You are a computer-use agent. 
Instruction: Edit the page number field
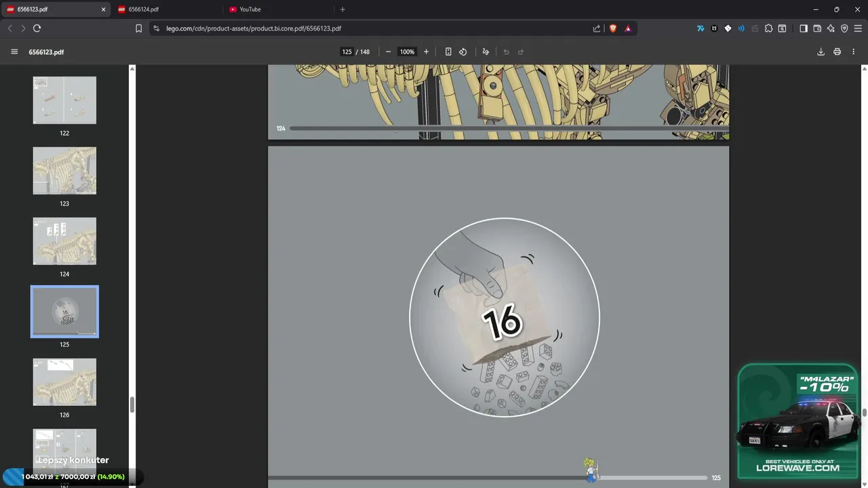click(x=347, y=52)
